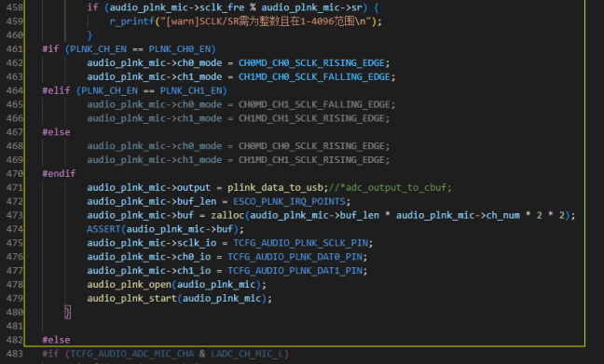Click the zalloc function call
The width and height of the screenshot is (604, 364).
pos(227,215)
